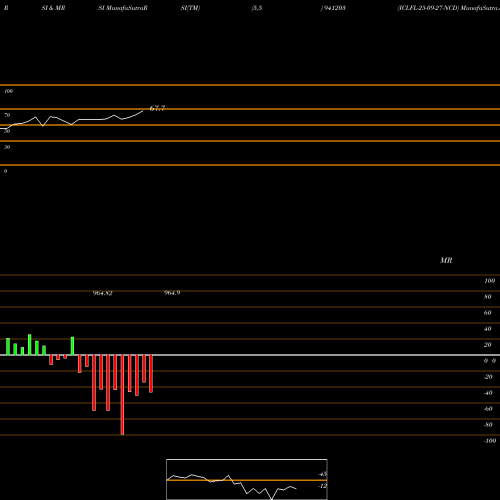Screen dimensions: 500x500
Task: Click the -12 label in the mini chart
Action: click(322, 486)
